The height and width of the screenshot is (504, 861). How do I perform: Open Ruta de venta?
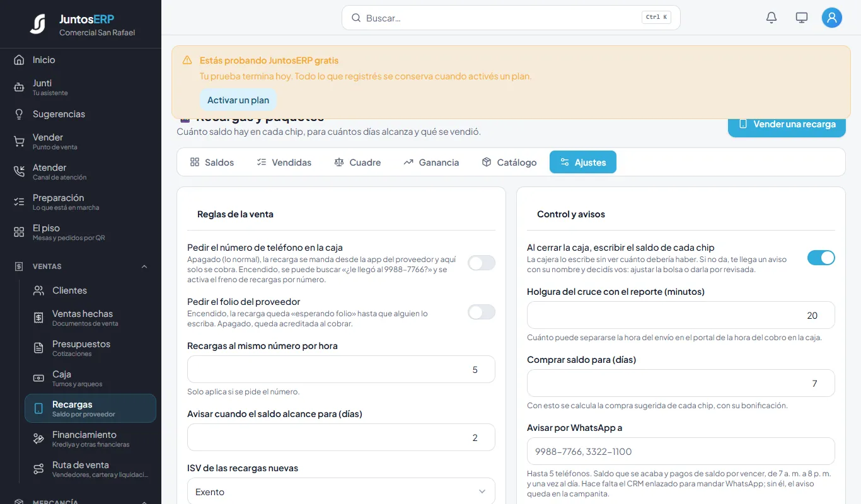90,469
